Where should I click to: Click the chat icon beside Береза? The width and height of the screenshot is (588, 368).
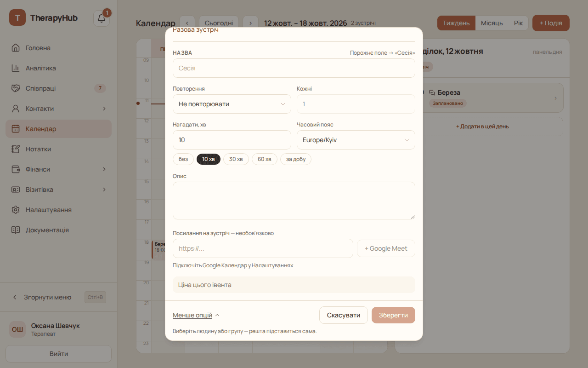[432, 92]
